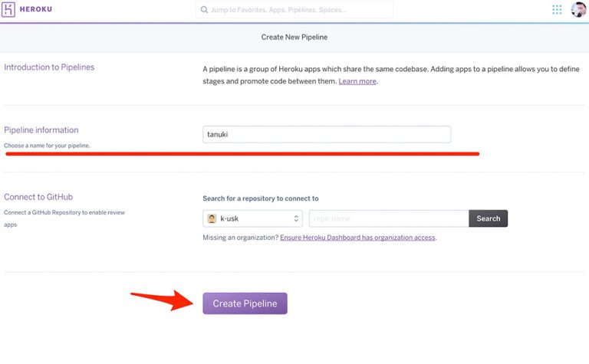Click the repo-name input field
This screenshot has width=589, height=364.
click(389, 218)
